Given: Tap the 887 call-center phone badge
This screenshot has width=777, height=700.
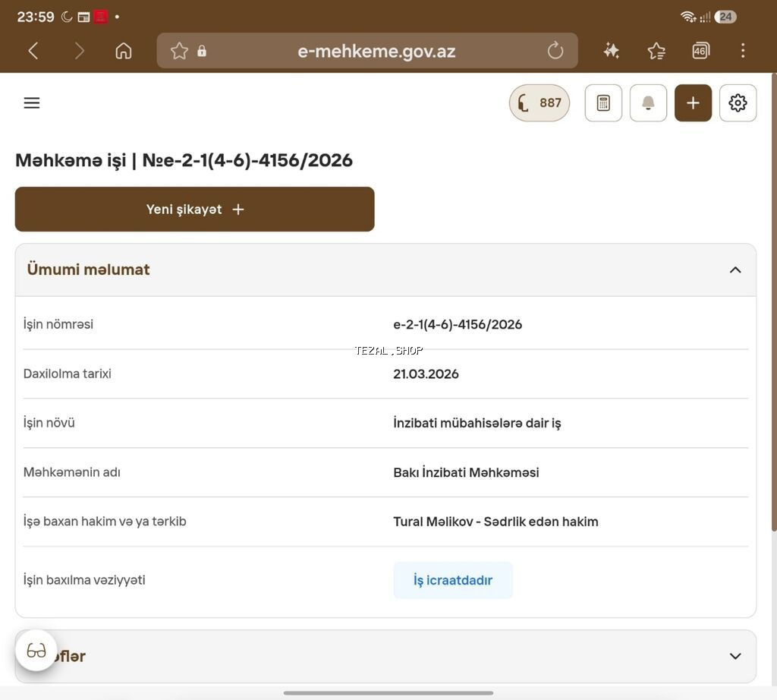Looking at the screenshot, I should pyautogui.click(x=539, y=102).
